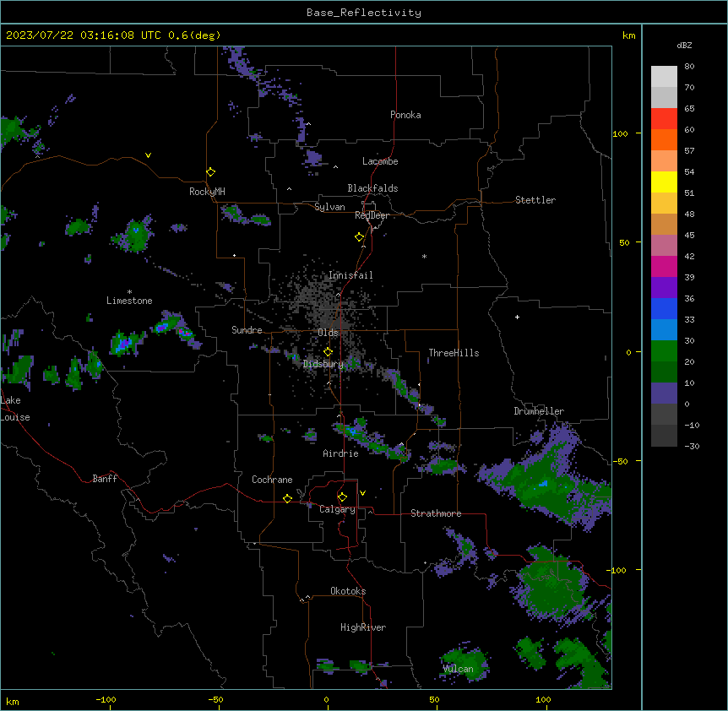
Task: Click the yellow diamond marker above Calgary label
Action: pos(342,497)
